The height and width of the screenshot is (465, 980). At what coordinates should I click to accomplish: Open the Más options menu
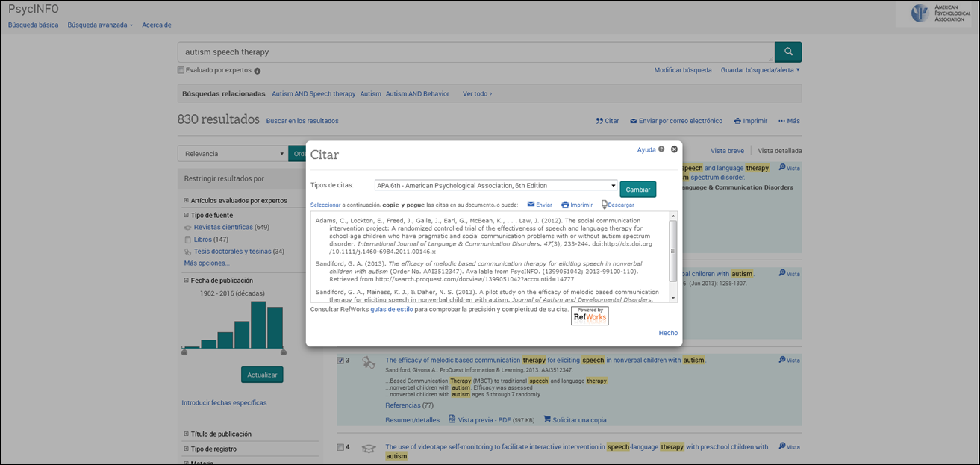pos(789,121)
